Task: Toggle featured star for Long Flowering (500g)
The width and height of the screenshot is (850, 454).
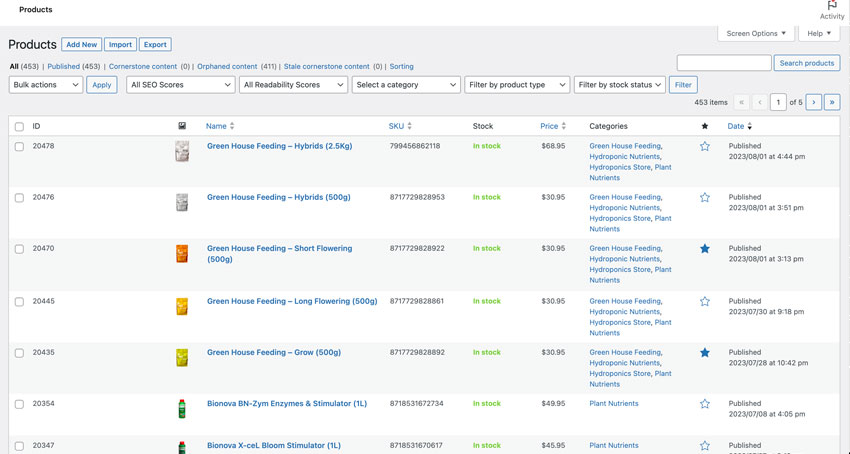Action: click(x=705, y=302)
